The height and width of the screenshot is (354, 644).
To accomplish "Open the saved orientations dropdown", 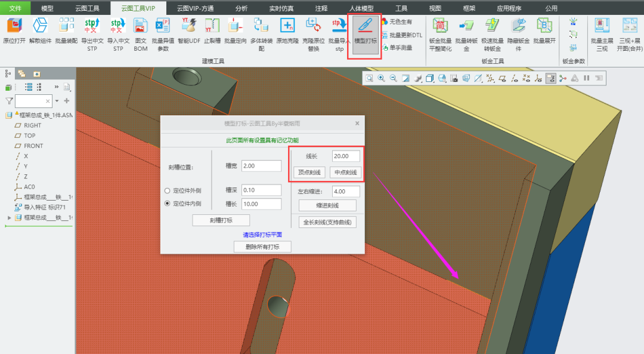I will (x=442, y=78).
